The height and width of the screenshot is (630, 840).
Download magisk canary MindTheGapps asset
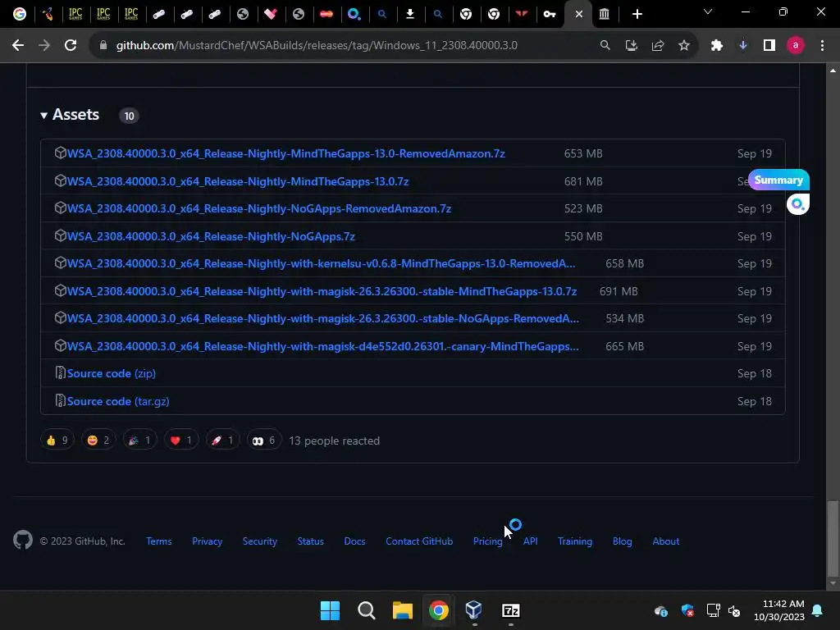coord(322,347)
